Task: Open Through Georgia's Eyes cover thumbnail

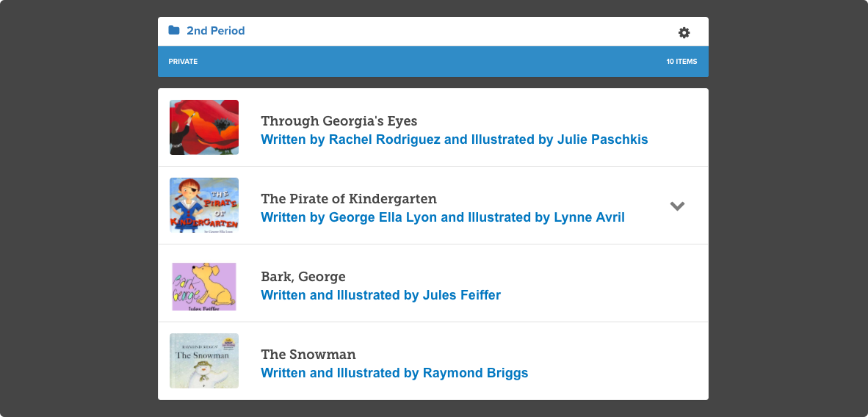Action: [204, 127]
